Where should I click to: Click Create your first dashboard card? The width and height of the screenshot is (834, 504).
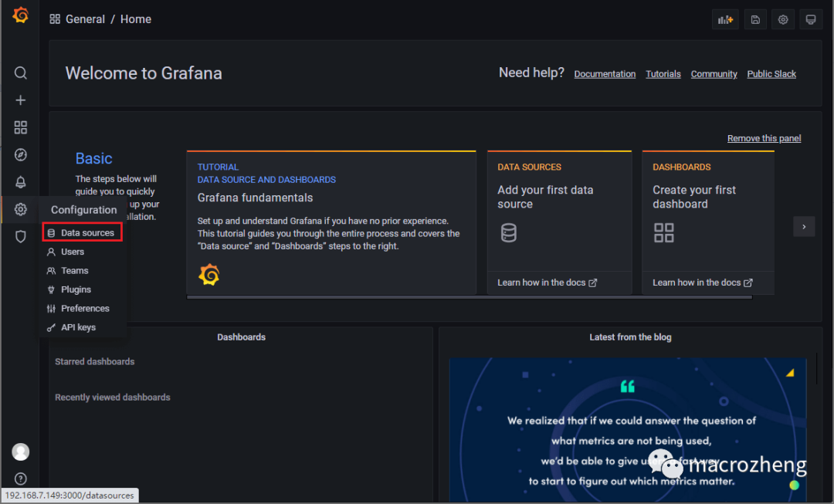708,211
